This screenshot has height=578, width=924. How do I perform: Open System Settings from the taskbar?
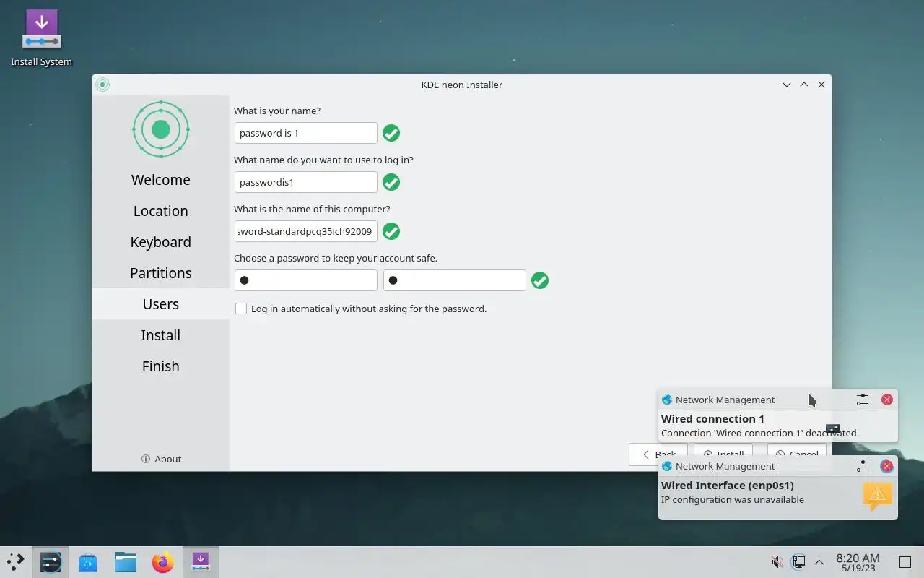click(x=51, y=561)
